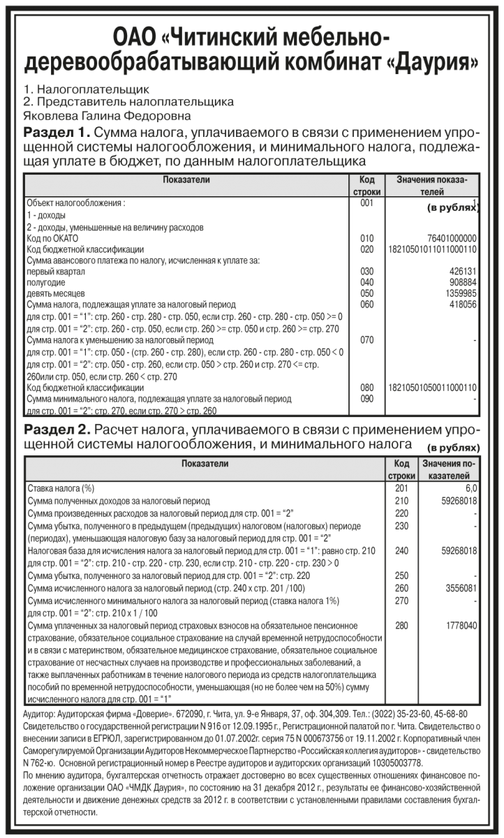Click the company title mentioning «Даурия»
The image size is (504, 838).
coord(251,50)
